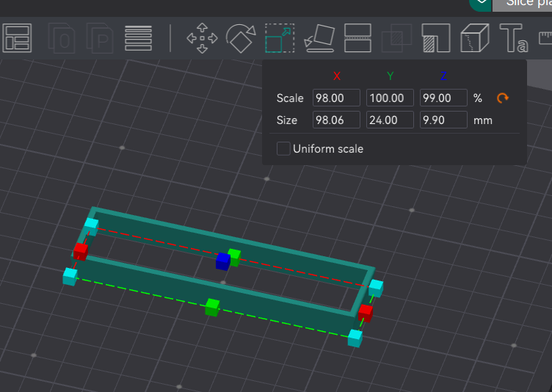Click the Mesh boolean tool icon

[396, 38]
